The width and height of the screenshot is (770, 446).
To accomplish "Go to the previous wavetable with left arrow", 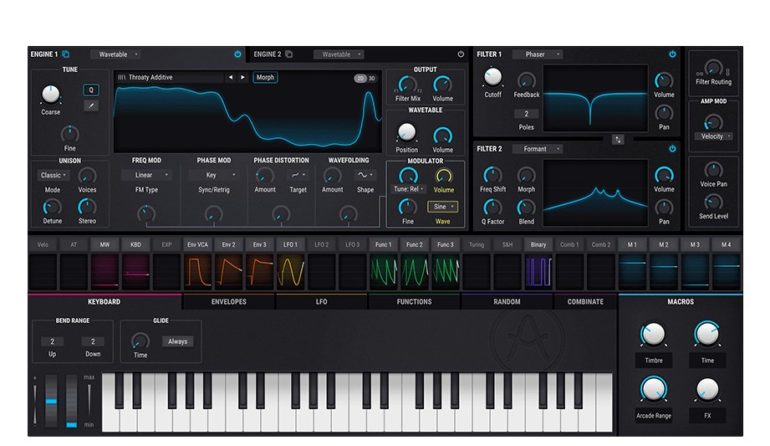I will click(230, 77).
